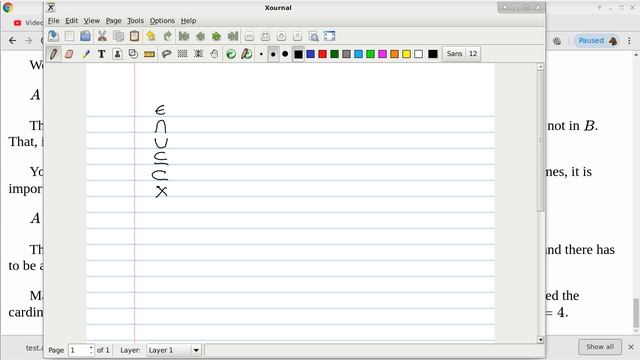This screenshot has height=360, width=640.
Task: Click the Default Pen icon
Action: [247, 54]
